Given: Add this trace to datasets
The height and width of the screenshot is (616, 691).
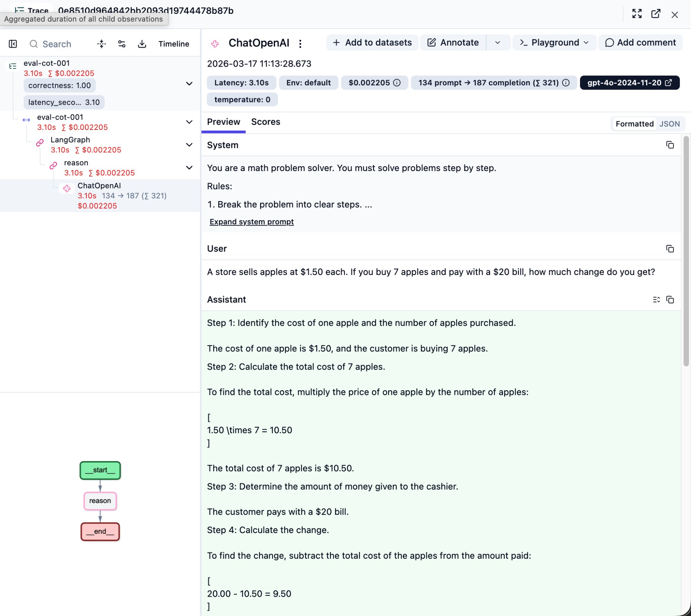Looking at the screenshot, I should click(372, 42).
